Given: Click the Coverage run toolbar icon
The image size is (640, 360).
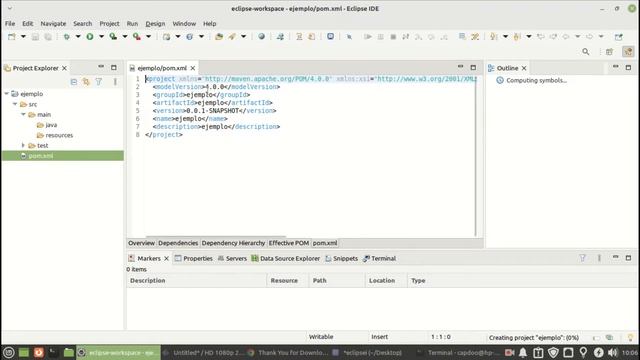Looking at the screenshot, I should click(113, 37).
